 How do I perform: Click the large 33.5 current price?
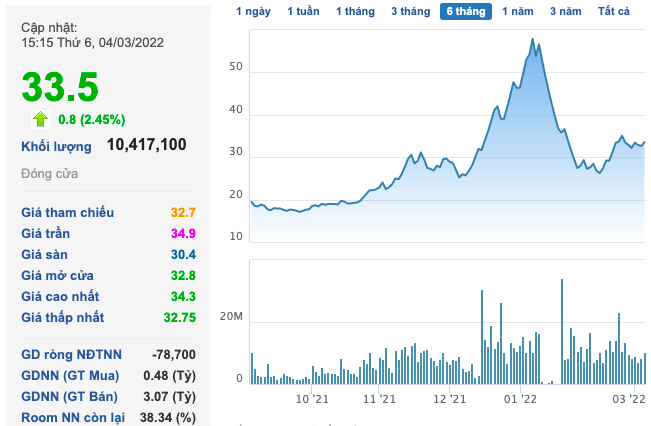tap(60, 87)
